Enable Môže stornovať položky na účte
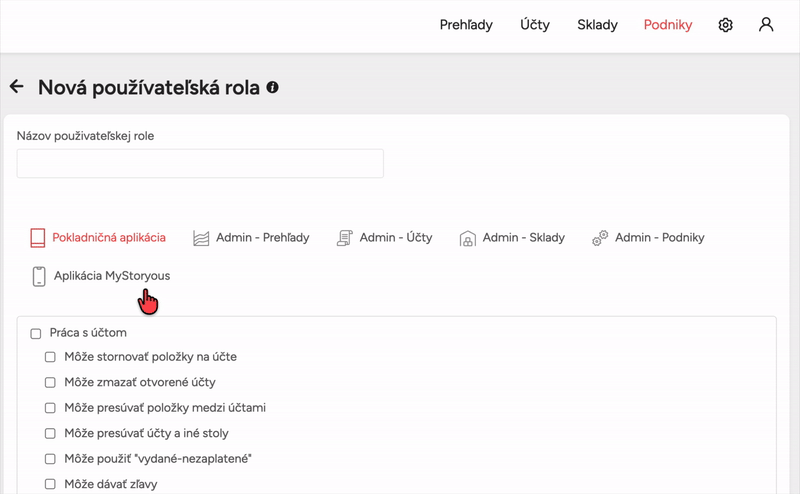 tap(50, 356)
